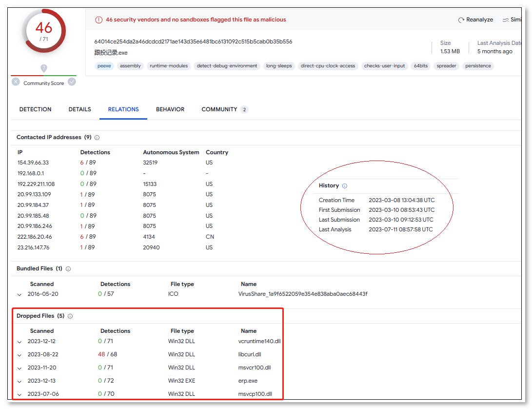Open IP address 154.39.66.33
This screenshot has width=532, height=409.
33,163
